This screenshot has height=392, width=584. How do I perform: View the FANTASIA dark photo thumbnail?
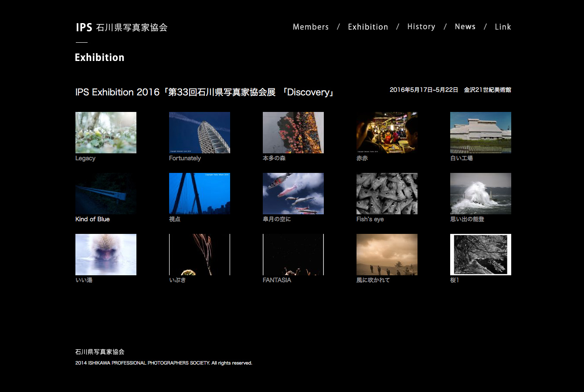point(293,254)
